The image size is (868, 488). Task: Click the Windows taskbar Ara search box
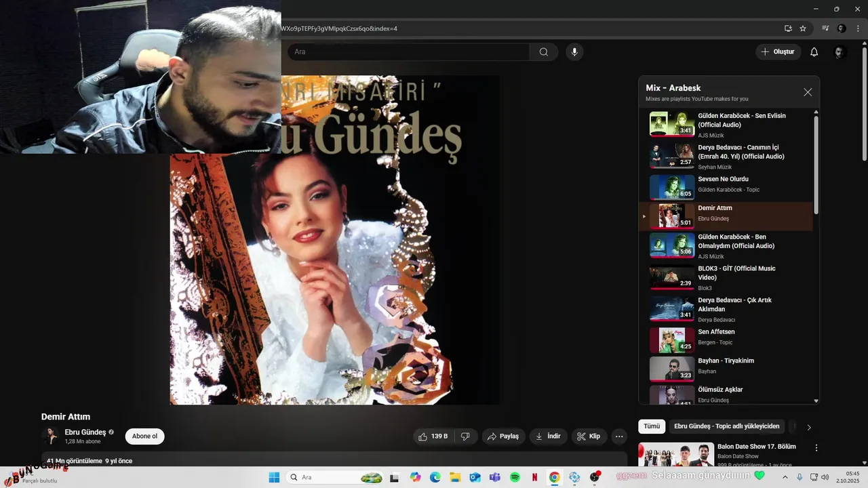point(335,477)
